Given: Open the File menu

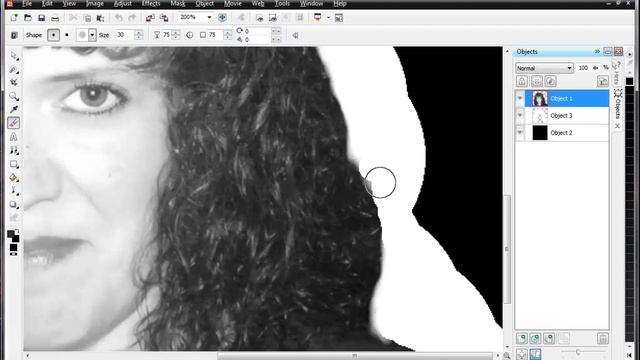Looking at the screenshot, I should pyautogui.click(x=27, y=4).
